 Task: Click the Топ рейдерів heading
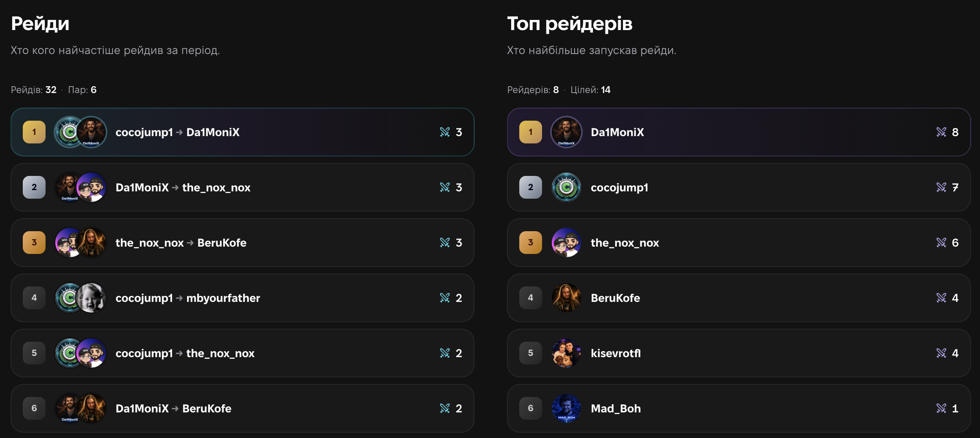click(x=570, y=24)
